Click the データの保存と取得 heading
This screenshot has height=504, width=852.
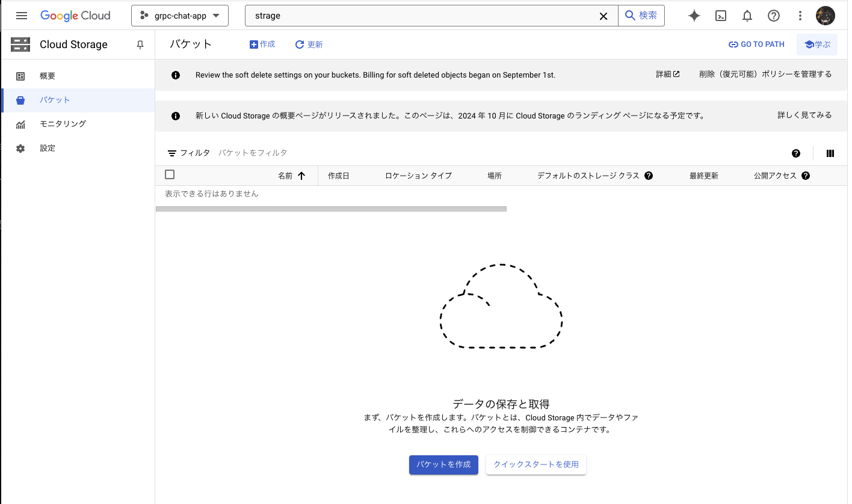point(501,404)
